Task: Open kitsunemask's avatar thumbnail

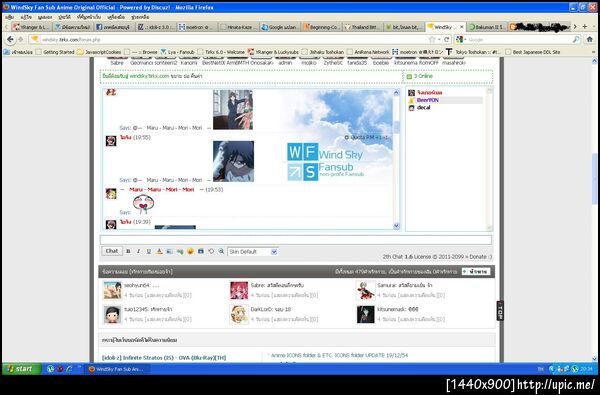Action: click(x=365, y=314)
